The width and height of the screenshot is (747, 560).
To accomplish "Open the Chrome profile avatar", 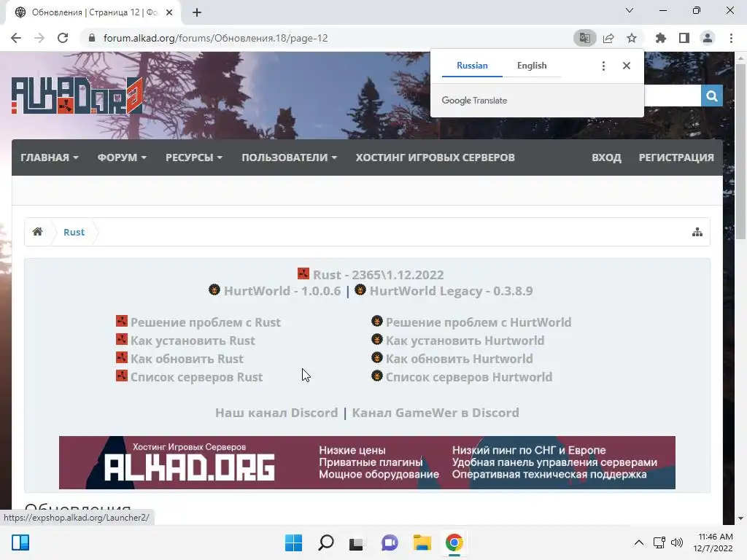I will point(708,38).
